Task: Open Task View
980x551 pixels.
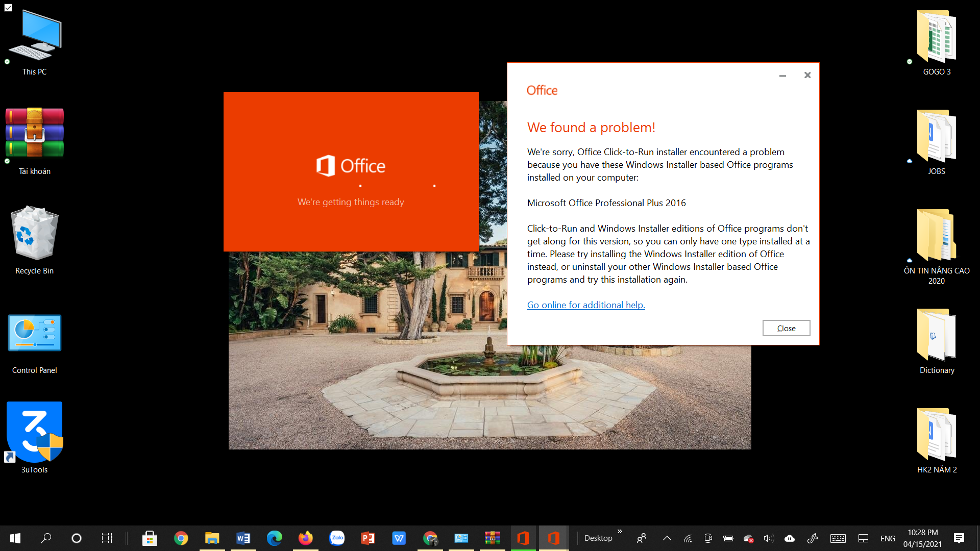Action: 107,538
